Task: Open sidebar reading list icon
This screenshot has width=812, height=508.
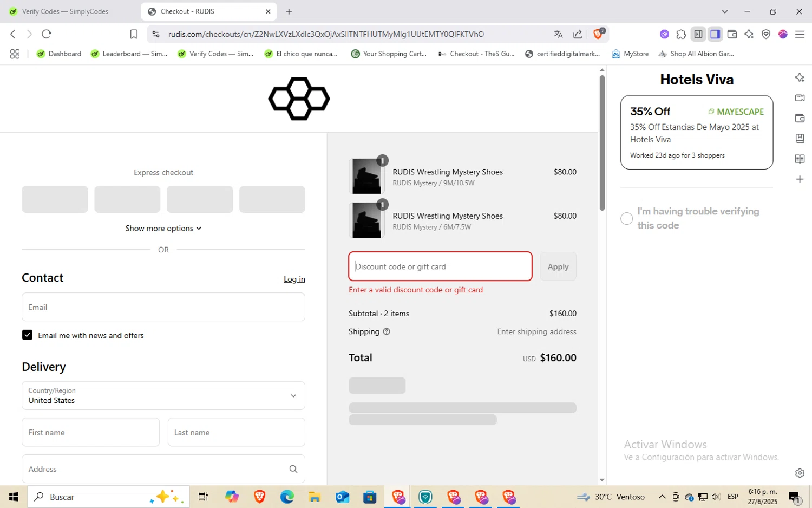Action: 800,159
